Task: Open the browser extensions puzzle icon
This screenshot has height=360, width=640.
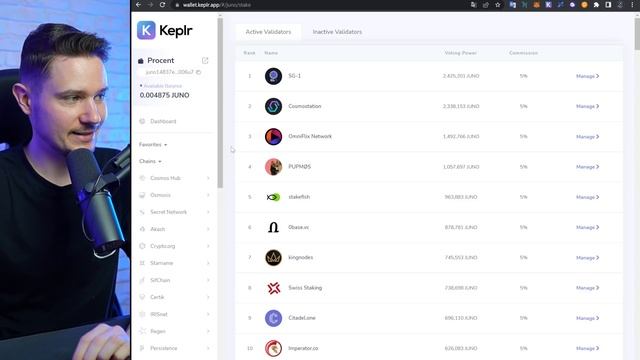Action: 596,5
